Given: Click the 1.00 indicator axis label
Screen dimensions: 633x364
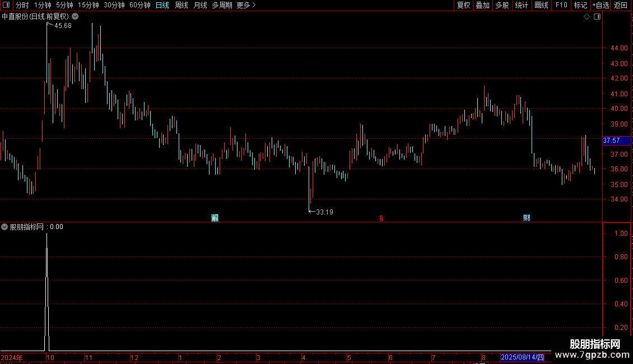Looking at the screenshot, I should [621, 234].
